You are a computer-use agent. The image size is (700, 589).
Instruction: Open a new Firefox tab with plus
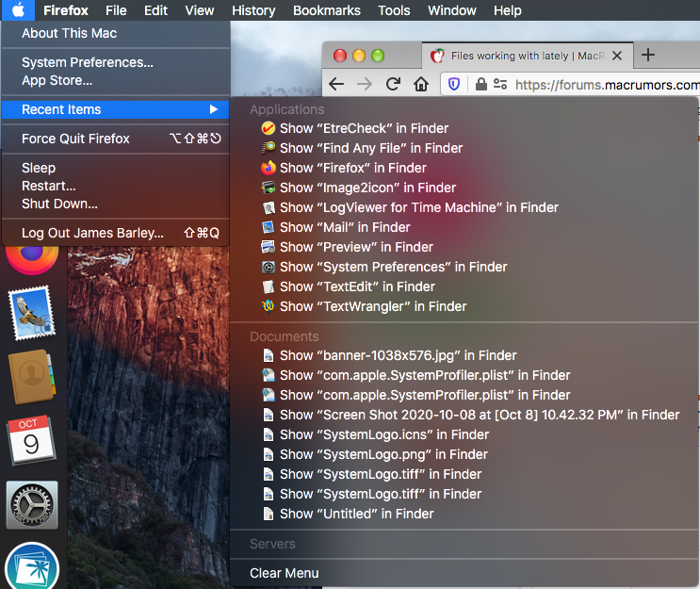[648, 55]
